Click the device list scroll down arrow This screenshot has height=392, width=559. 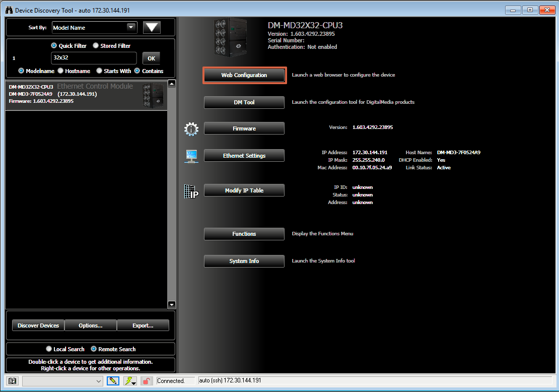click(172, 304)
